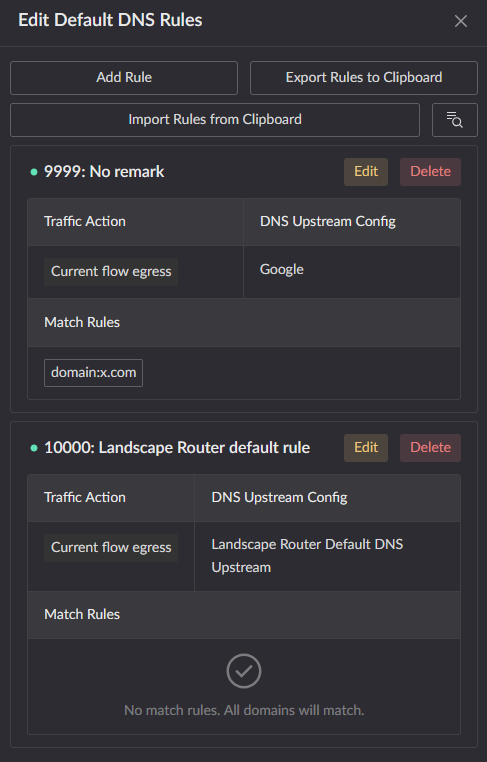Click the Current flow egress tag in rule 9999

click(x=111, y=272)
